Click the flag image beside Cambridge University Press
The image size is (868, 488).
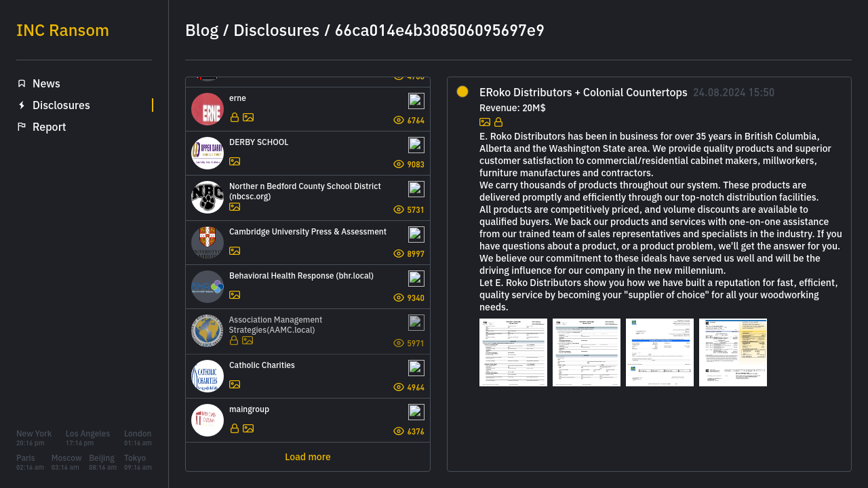click(416, 235)
